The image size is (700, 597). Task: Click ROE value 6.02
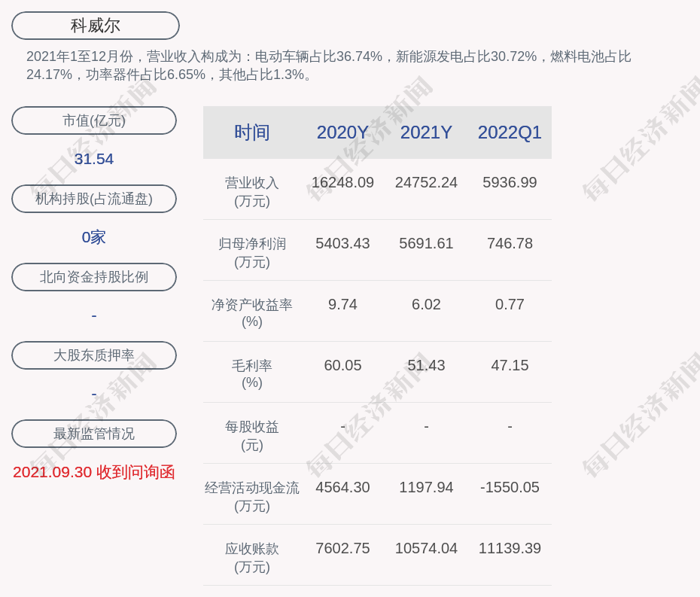[x=426, y=304]
